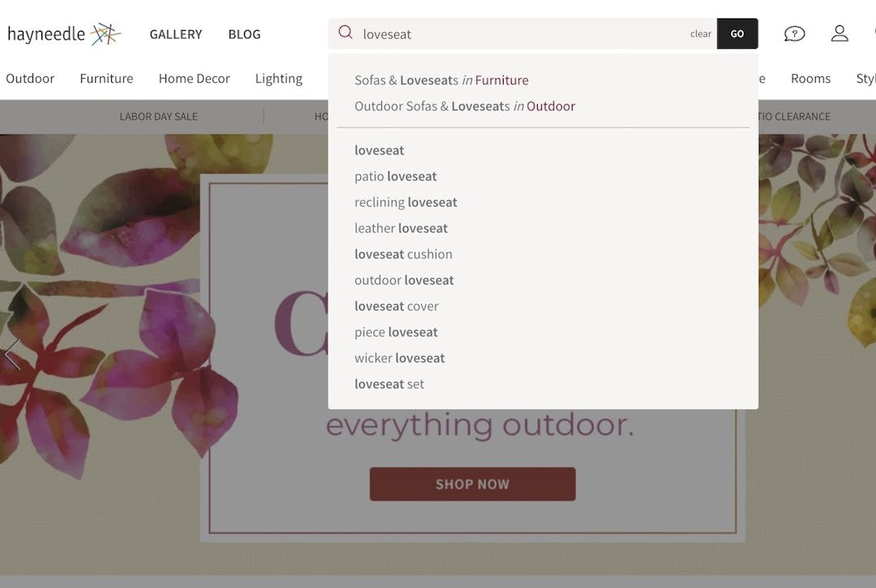Go to the GALLERY page
876x588 pixels.
[175, 34]
